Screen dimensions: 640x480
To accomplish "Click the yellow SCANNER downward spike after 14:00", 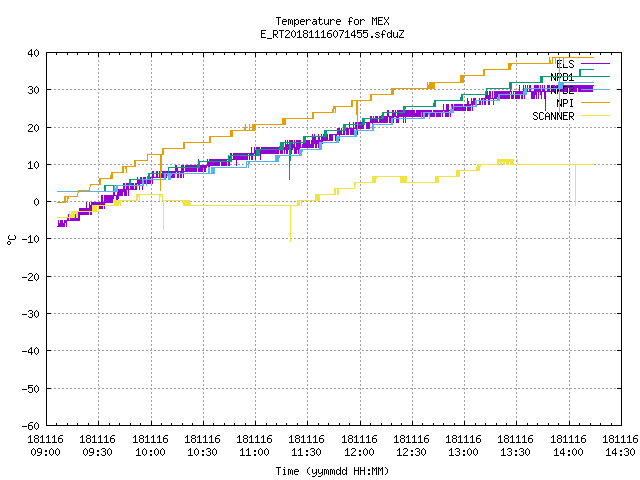I will coord(576,185).
